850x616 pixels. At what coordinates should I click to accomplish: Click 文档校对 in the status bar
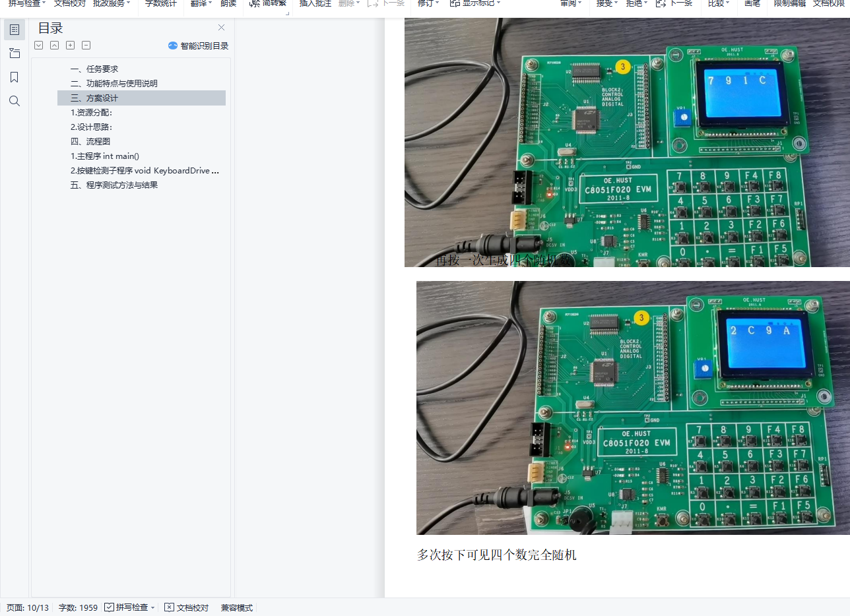pyautogui.click(x=187, y=607)
